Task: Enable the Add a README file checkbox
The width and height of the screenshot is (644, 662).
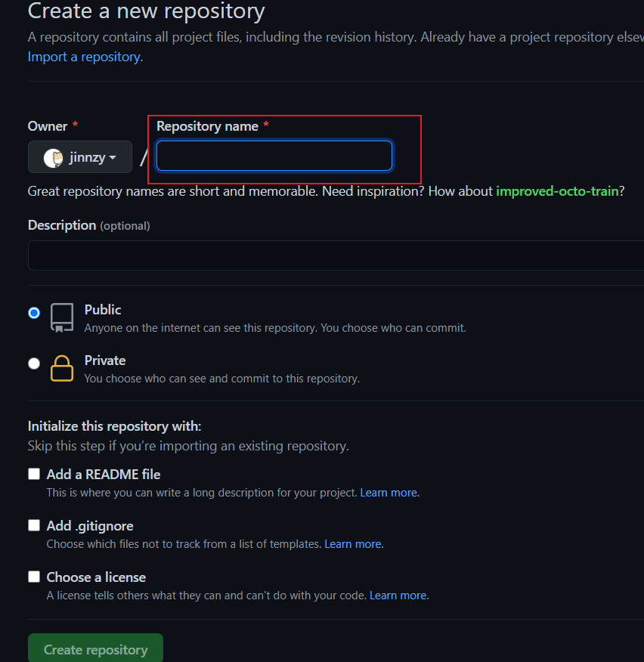Action: pos(34,475)
